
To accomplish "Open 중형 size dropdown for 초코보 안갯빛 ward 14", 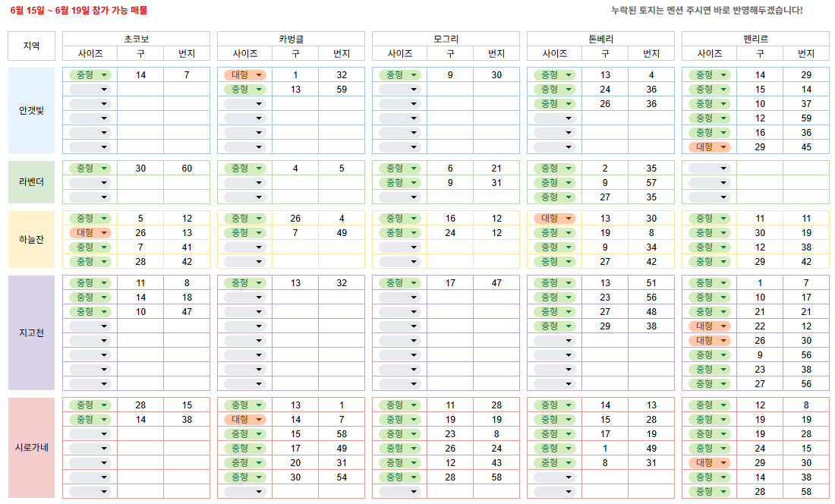I will [x=90, y=75].
